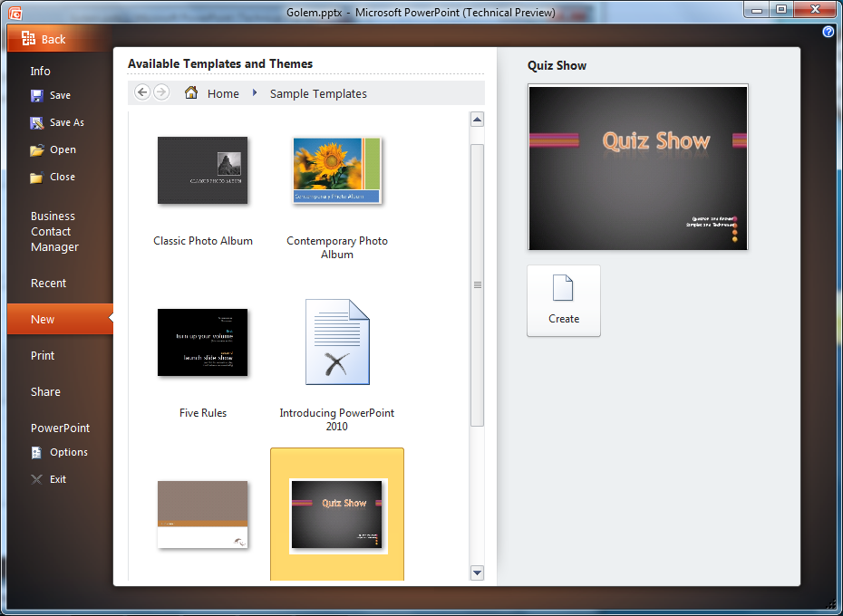This screenshot has height=616, width=843.
Task: Choose the Five Rules template
Action: coord(202,342)
